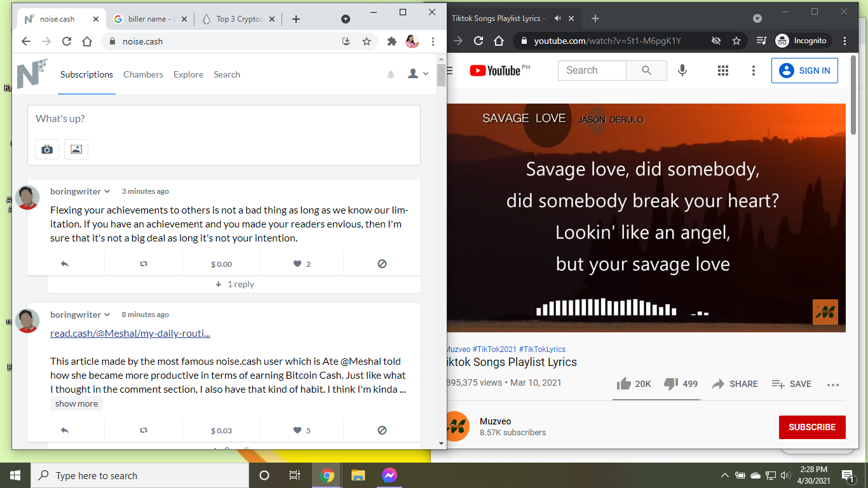868x488 pixels.
Task: Click the camera icon under What's up?
Action: 47,149
